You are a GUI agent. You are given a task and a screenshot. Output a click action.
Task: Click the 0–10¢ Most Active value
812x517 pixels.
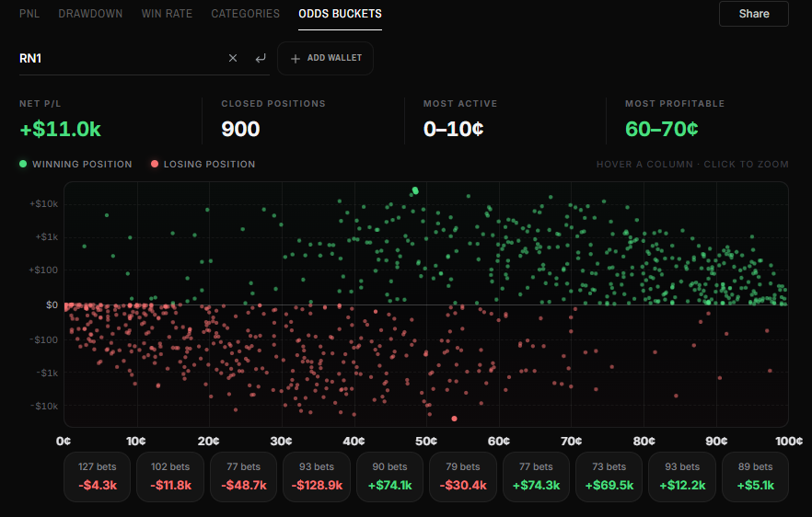tap(453, 129)
